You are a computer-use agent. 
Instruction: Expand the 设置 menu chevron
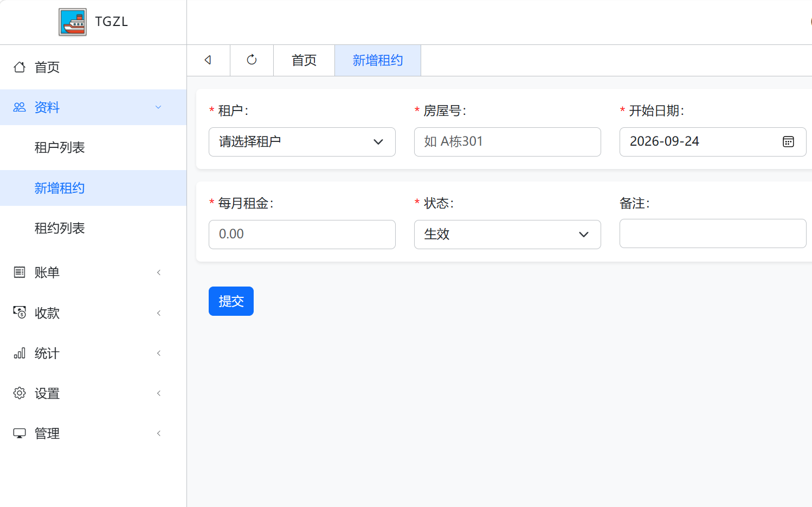[x=159, y=393]
